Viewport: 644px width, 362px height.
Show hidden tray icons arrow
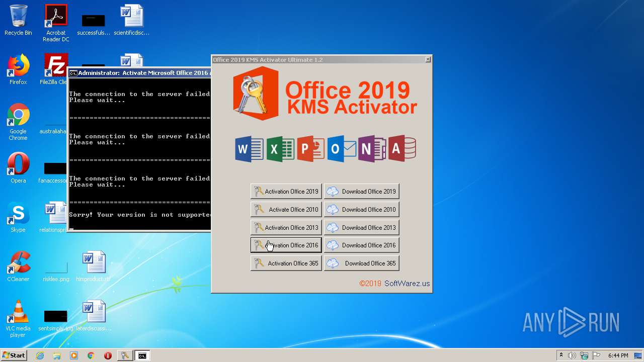point(561,355)
